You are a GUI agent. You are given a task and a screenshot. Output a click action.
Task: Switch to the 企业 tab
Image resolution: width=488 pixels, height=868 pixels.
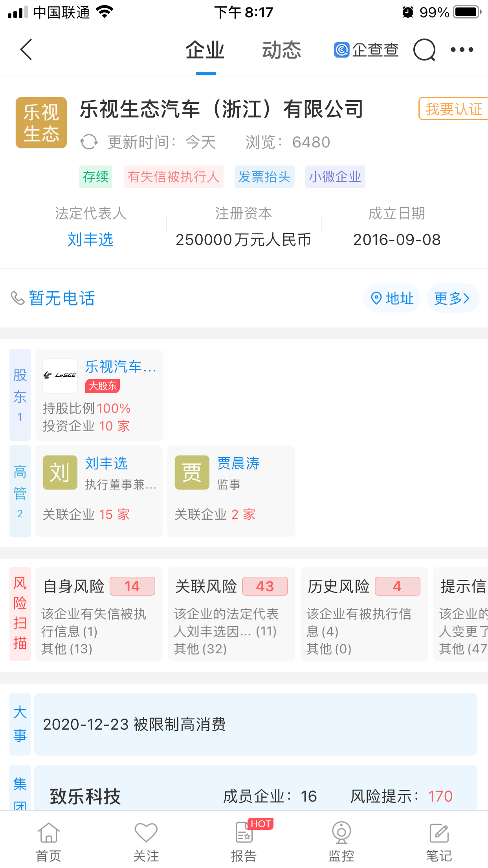pyautogui.click(x=205, y=50)
